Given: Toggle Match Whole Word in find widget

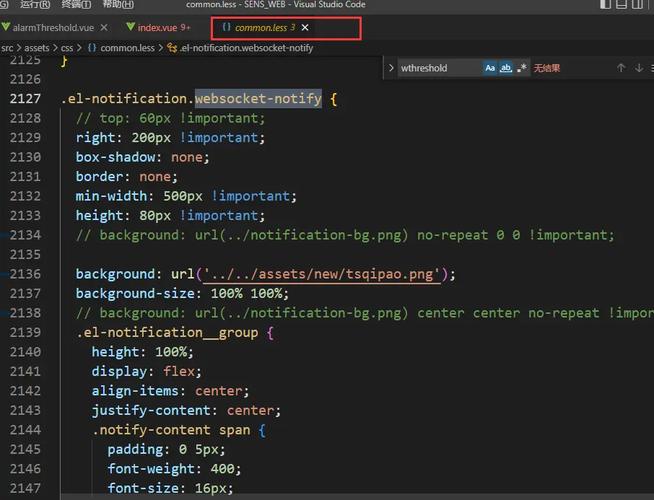Looking at the screenshot, I should point(506,68).
